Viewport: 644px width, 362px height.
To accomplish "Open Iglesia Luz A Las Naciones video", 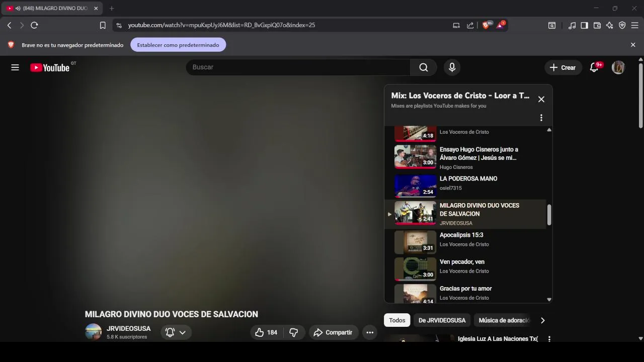I will point(498,339).
